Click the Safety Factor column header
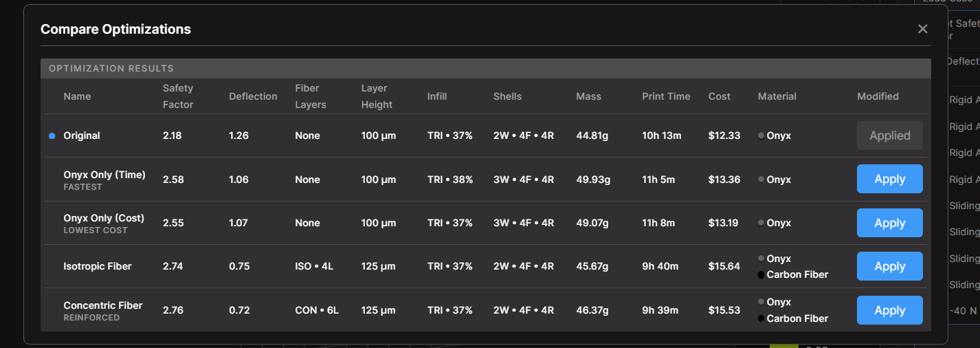 178,96
